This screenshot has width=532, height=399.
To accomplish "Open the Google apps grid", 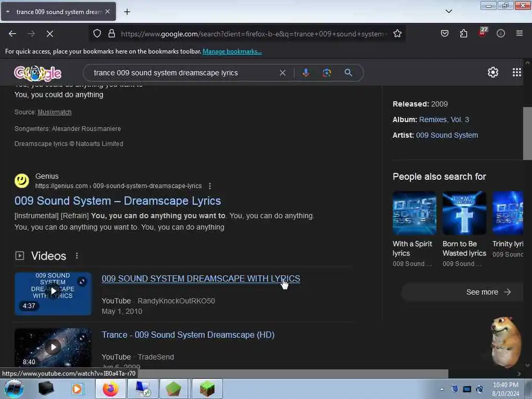I will point(516,72).
